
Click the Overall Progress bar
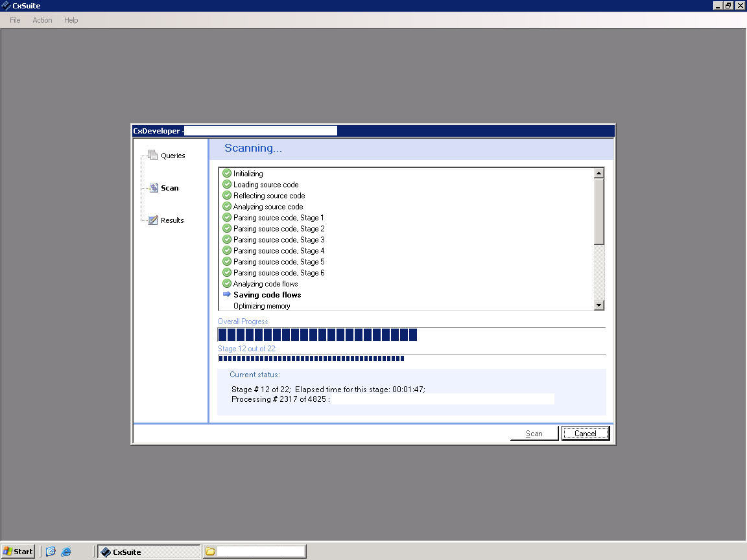point(412,334)
